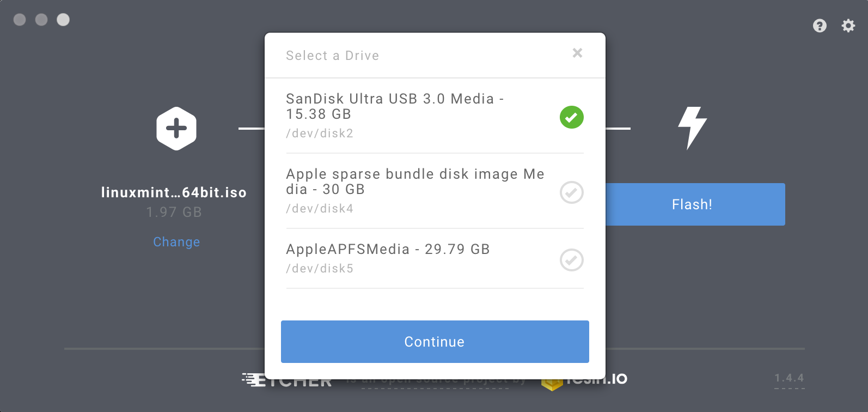Check the Apple sparse bundle disk4 checkmark
Image resolution: width=868 pixels, height=412 pixels.
point(572,192)
